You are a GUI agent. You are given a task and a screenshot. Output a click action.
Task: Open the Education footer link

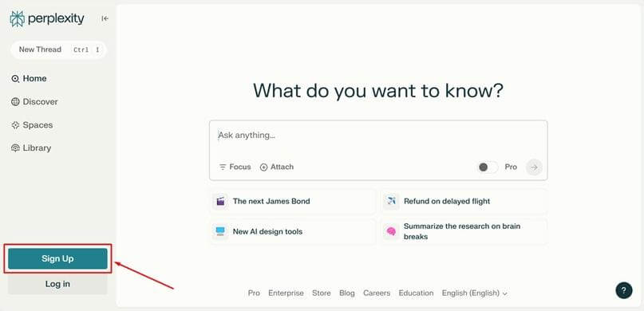[x=416, y=293]
